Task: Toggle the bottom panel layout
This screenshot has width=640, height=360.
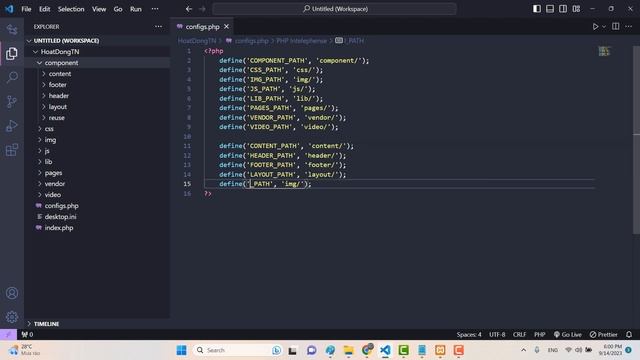Action: click(x=550, y=9)
